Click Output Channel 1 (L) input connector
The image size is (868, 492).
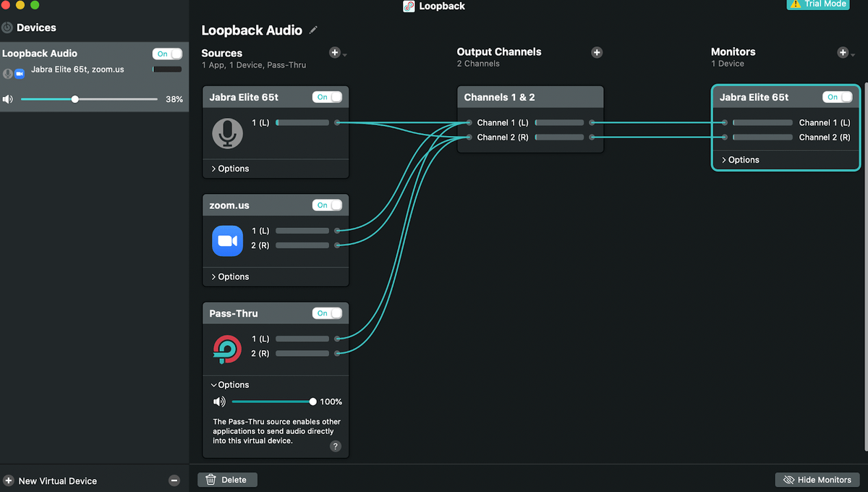tap(469, 123)
